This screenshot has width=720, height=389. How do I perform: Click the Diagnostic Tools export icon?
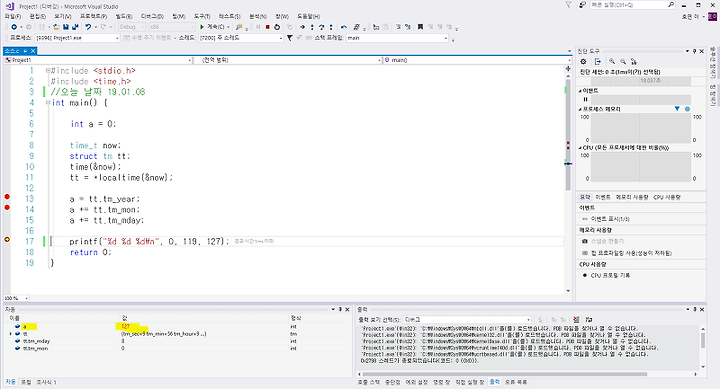[597, 62]
